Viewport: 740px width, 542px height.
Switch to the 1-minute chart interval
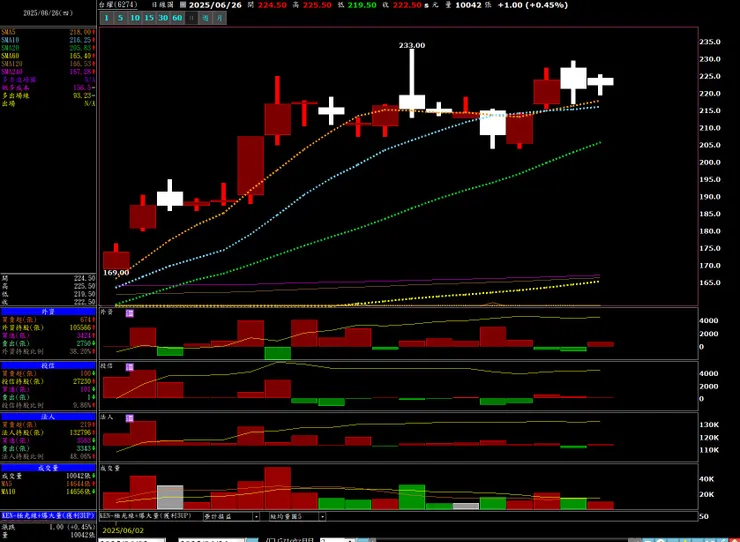pos(107,18)
